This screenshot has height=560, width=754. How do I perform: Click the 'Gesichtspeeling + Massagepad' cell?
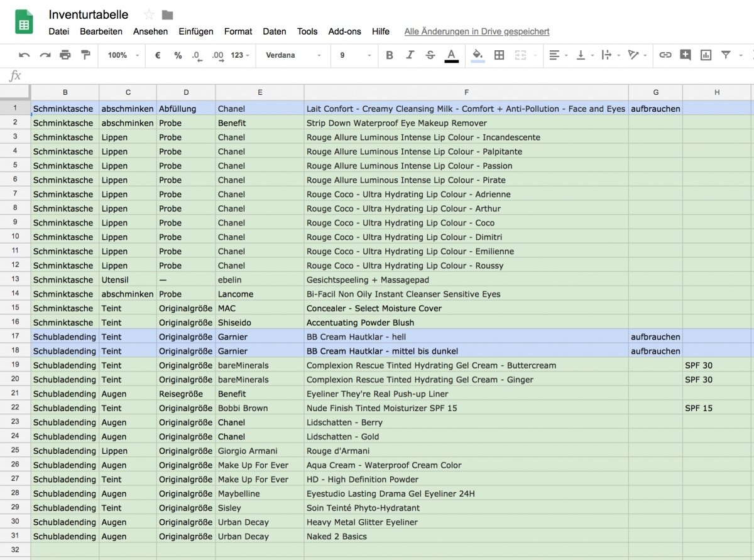(x=466, y=280)
